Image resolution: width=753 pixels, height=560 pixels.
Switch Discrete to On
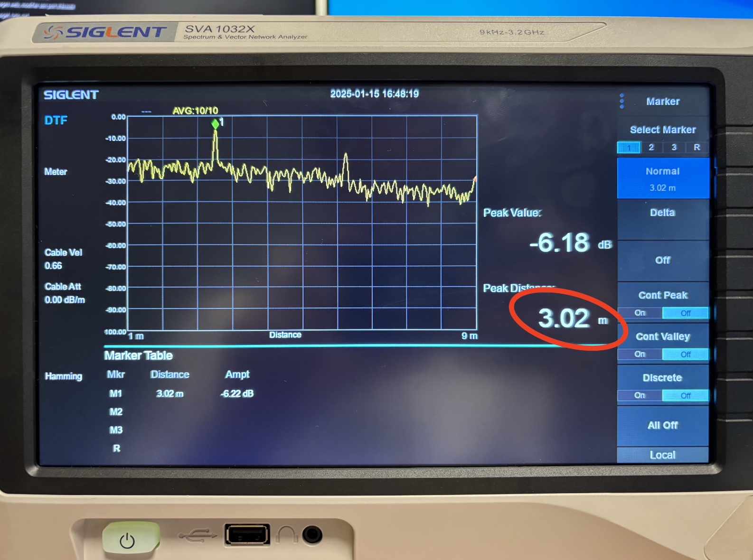coord(640,396)
